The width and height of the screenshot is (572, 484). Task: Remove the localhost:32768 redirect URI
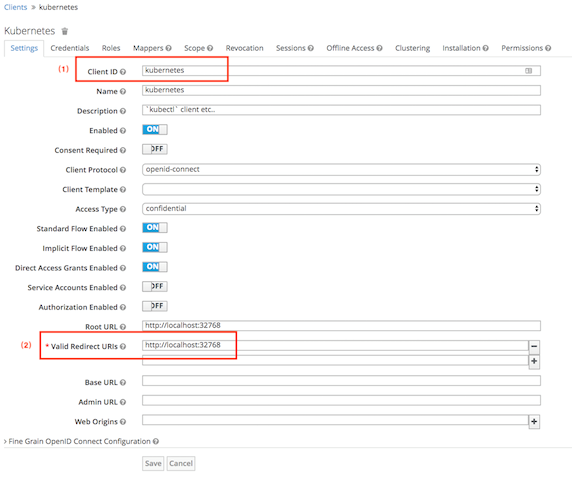[534, 346]
